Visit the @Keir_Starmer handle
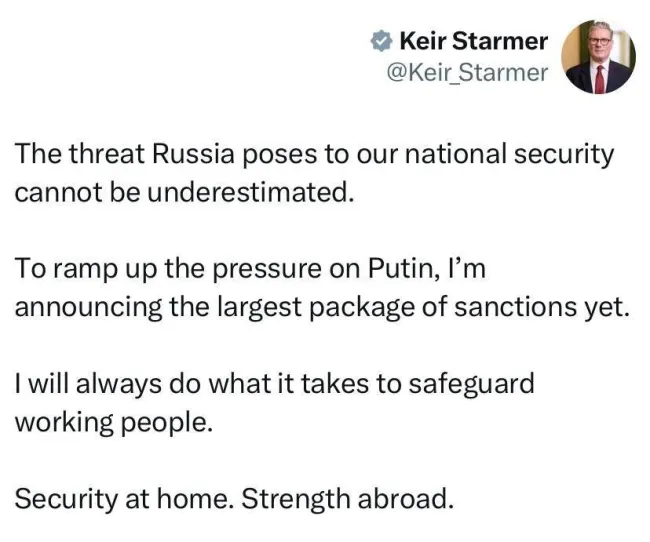Image resolution: width=650 pixels, height=542 pixels. [x=467, y=72]
